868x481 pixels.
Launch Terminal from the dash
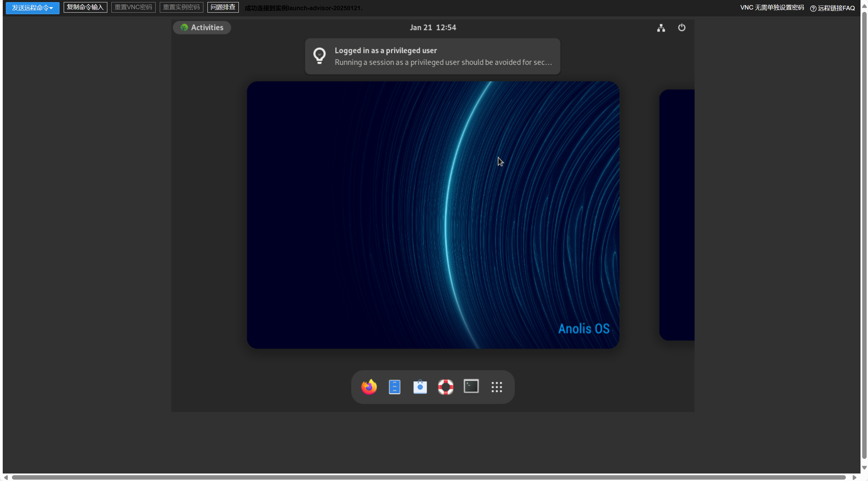click(x=471, y=387)
